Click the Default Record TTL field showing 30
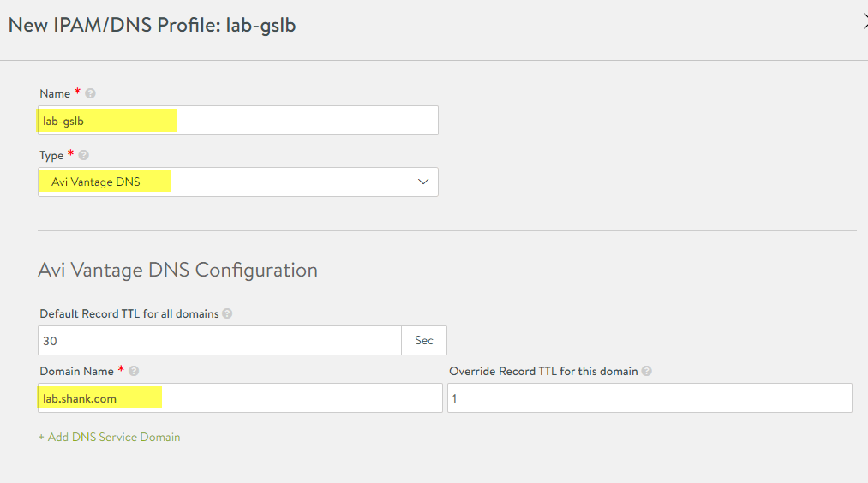 [x=219, y=340]
